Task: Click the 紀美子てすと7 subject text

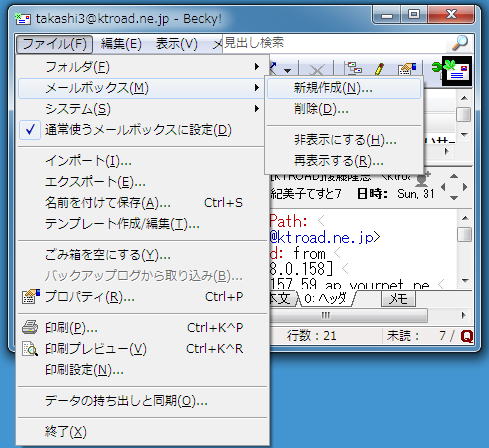Action: pyautogui.click(x=306, y=194)
